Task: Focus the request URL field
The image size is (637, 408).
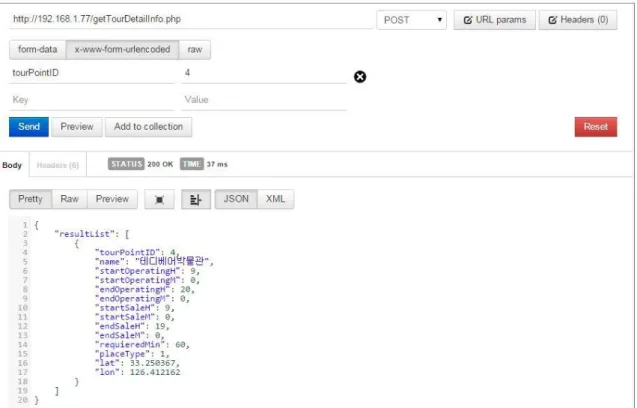Action: pyautogui.click(x=191, y=20)
